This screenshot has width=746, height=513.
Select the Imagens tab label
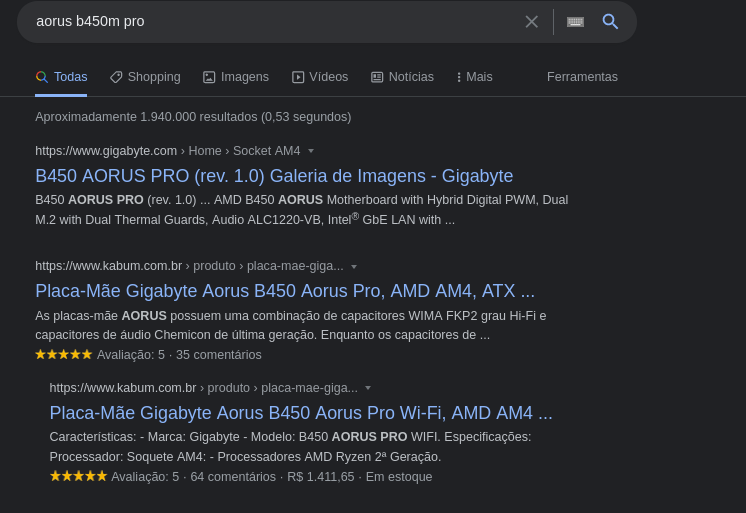[x=245, y=77]
